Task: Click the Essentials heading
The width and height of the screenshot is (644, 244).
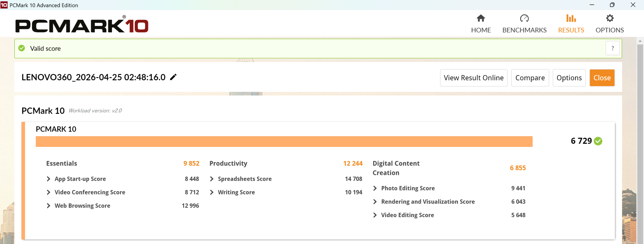Action: pyautogui.click(x=62, y=163)
